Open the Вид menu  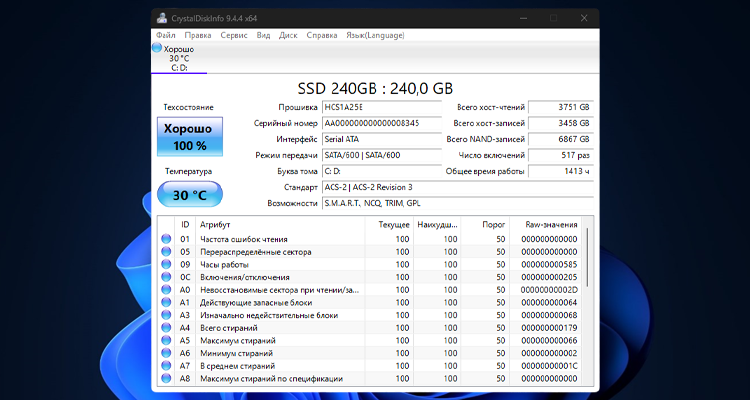tap(263, 35)
